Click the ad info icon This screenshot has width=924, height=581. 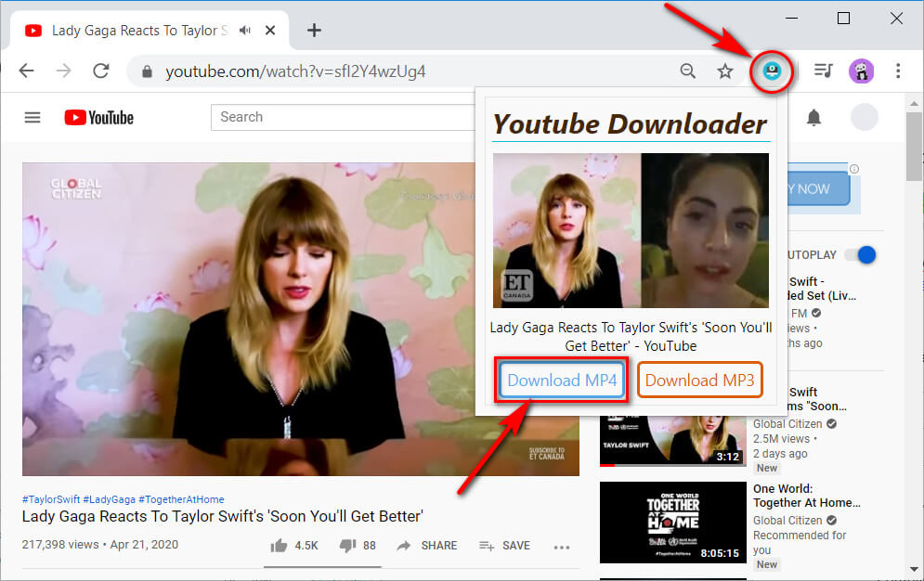(x=853, y=169)
